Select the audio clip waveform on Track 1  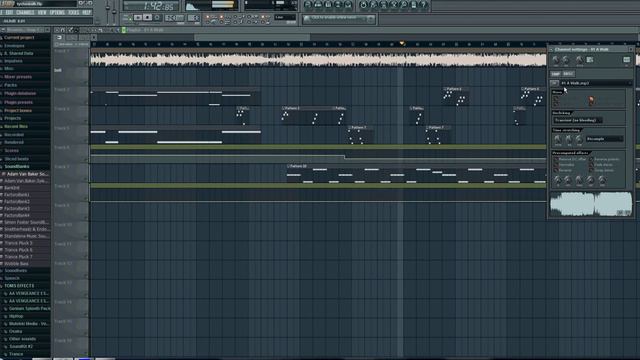[318, 60]
